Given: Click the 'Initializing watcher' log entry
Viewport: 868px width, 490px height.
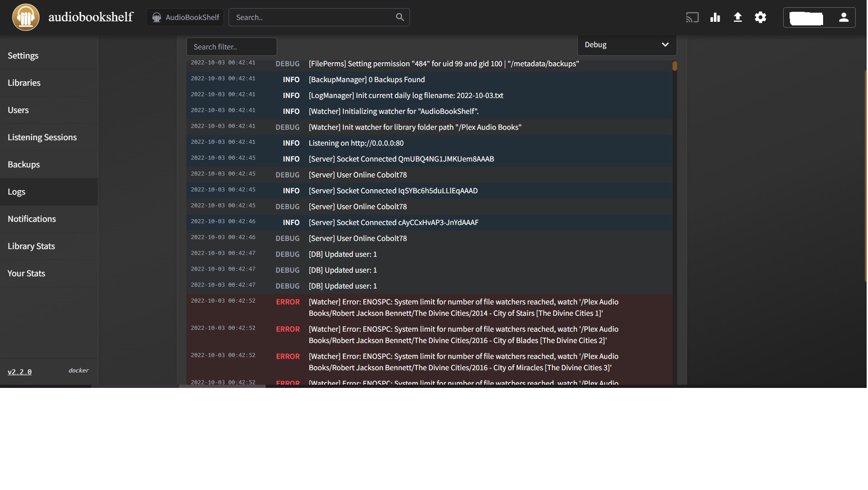Looking at the screenshot, I should point(429,112).
